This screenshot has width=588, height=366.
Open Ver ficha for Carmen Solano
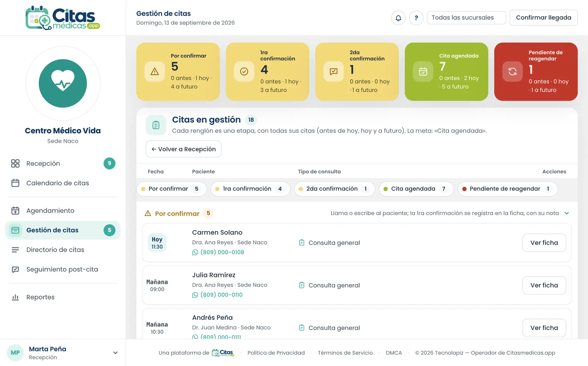pos(544,243)
